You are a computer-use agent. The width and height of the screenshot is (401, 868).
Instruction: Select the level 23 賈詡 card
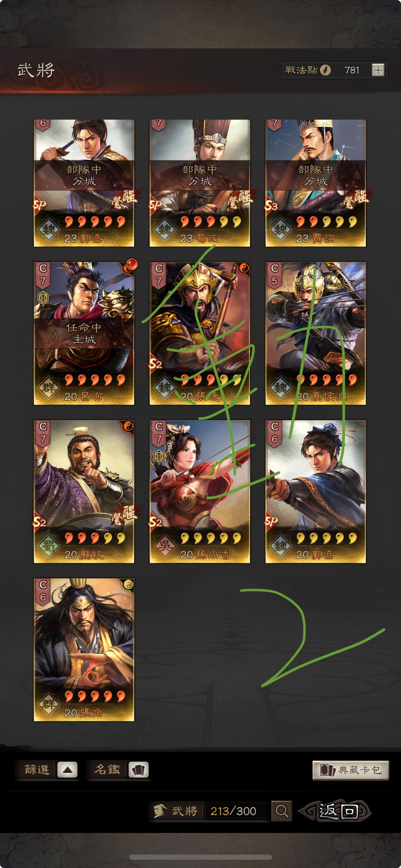315,183
